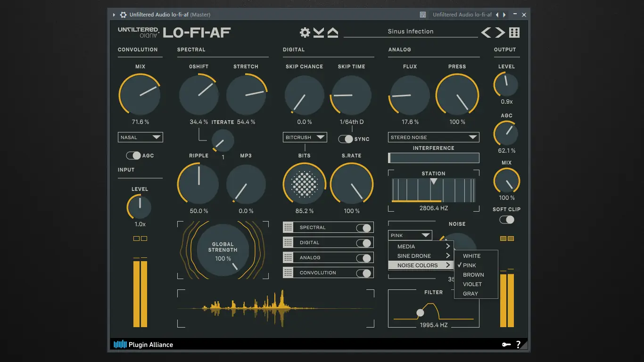Click the CONVOLUTION row grid handle
Viewport: 644px width, 362px height.
pos(288,272)
